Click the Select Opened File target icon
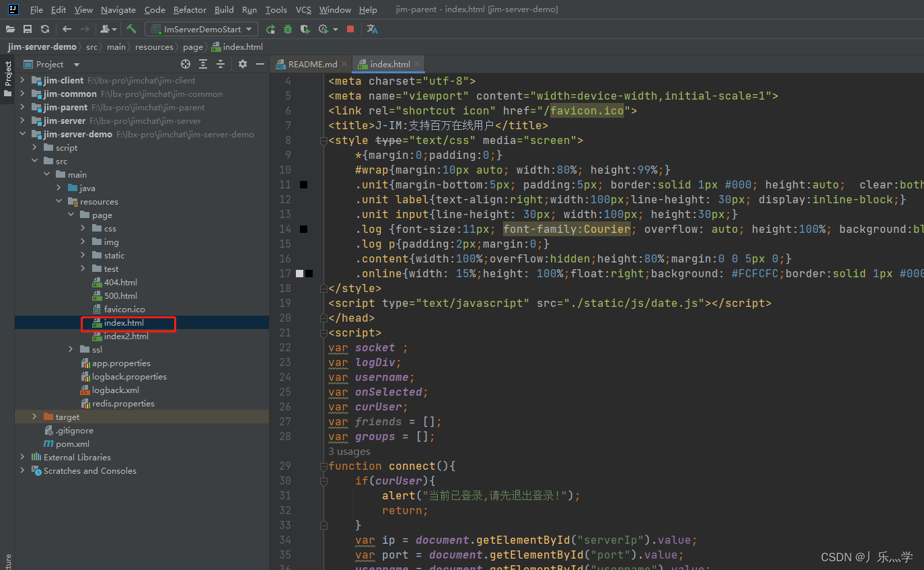This screenshot has width=924, height=570. (x=186, y=64)
